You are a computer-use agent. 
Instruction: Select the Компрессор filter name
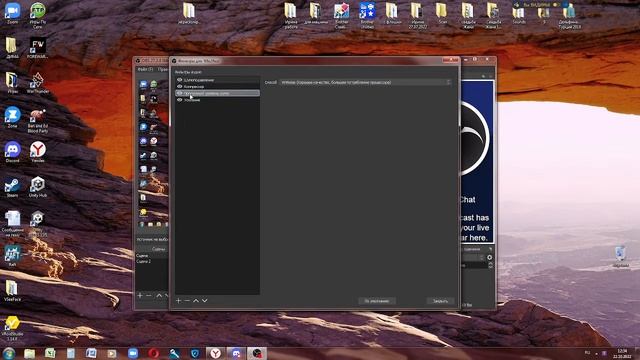tap(194, 87)
